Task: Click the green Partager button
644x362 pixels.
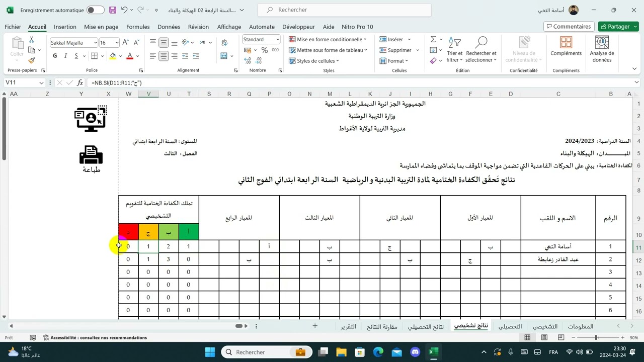Action: coord(618,27)
